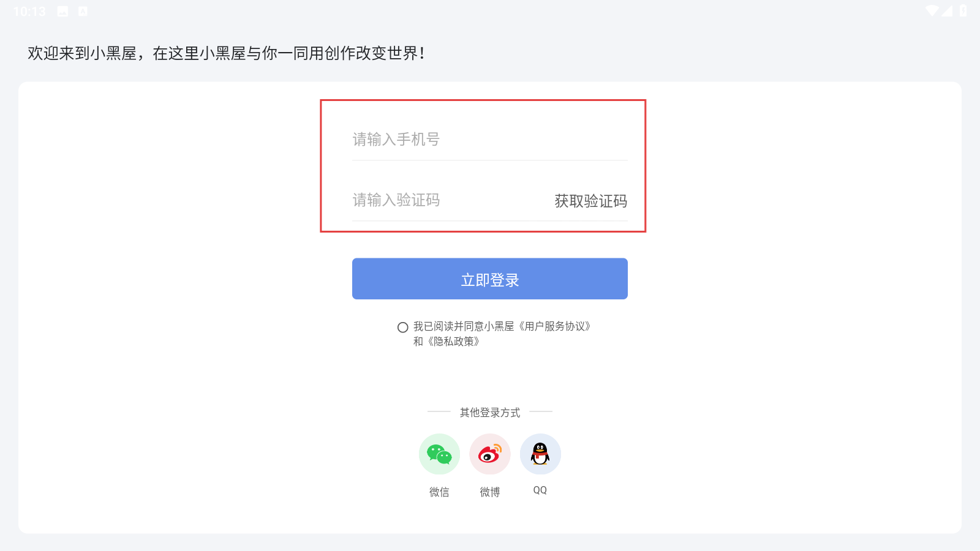Tap the battery icon in status bar
This screenshot has height=551, width=980.
point(963,10)
